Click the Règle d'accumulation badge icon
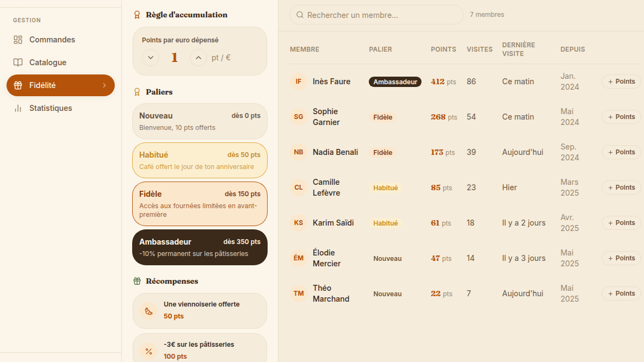 [x=137, y=15]
